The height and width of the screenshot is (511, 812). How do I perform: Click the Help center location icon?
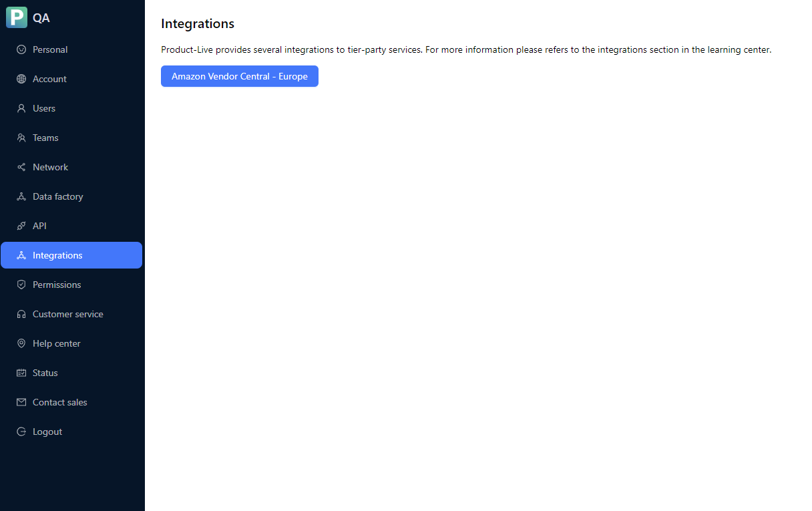[22, 343]
